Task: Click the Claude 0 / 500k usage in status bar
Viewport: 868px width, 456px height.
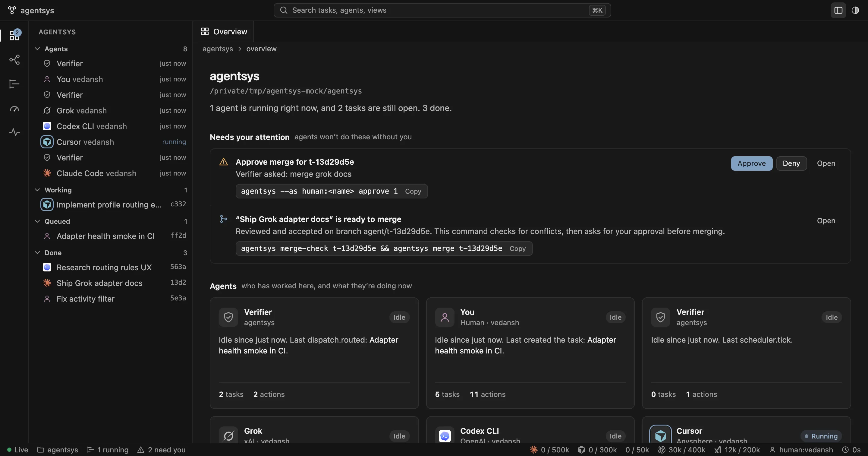Action: 549,450
